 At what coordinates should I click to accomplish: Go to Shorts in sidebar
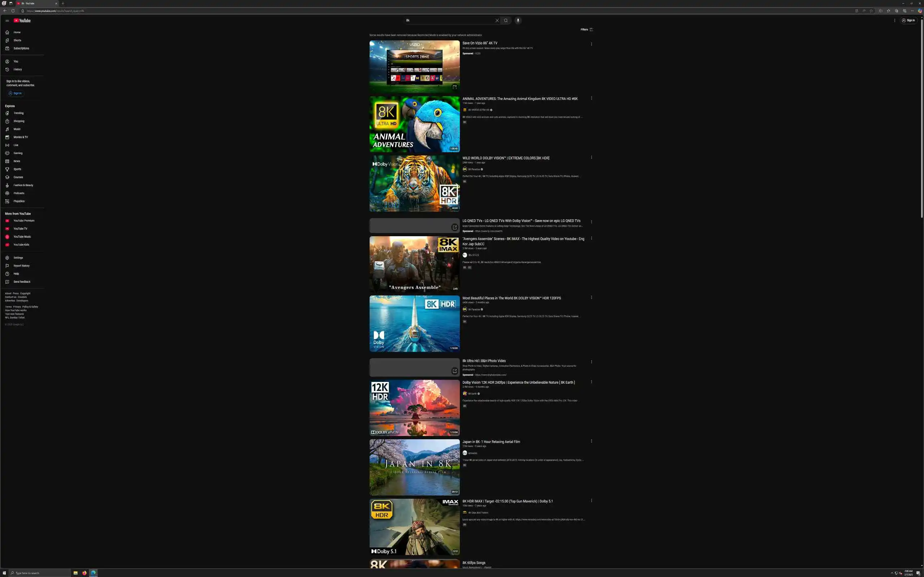pyautogui.click(x=17, y=40)
